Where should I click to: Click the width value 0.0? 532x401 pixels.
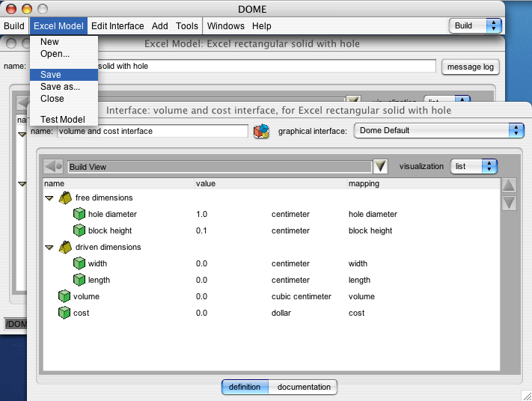pyautogui.click(x=201, y=263)
